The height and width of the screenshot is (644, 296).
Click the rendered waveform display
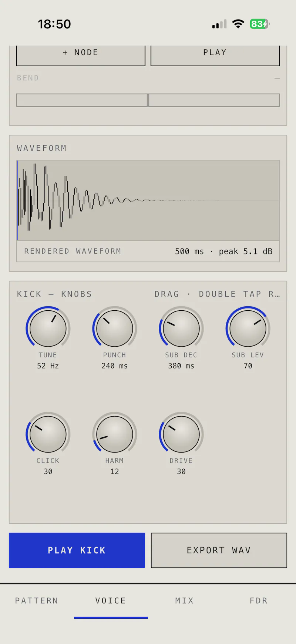click(148, 200)
